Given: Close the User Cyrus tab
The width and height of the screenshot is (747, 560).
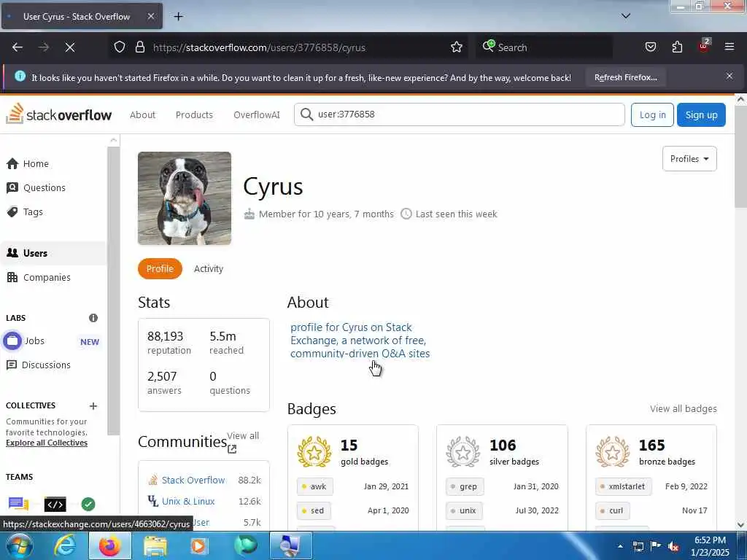Looking at the screenshot, I should [x=150, y=16].
